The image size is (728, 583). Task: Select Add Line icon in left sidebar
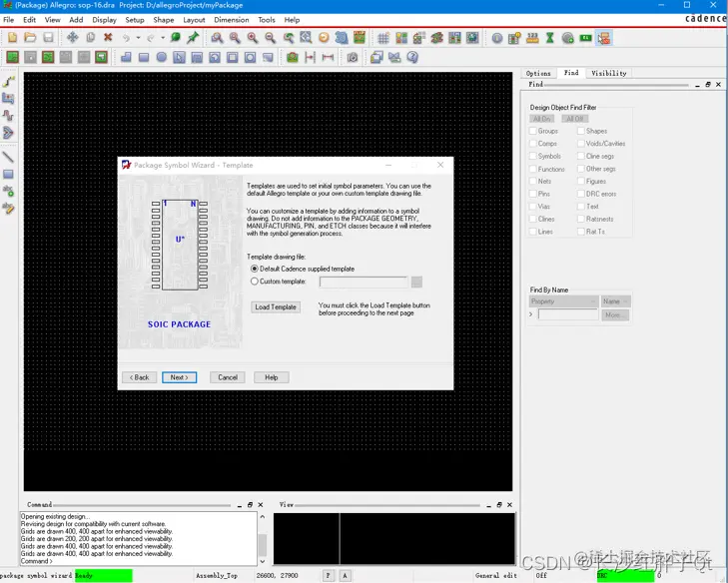coord(8,157)
